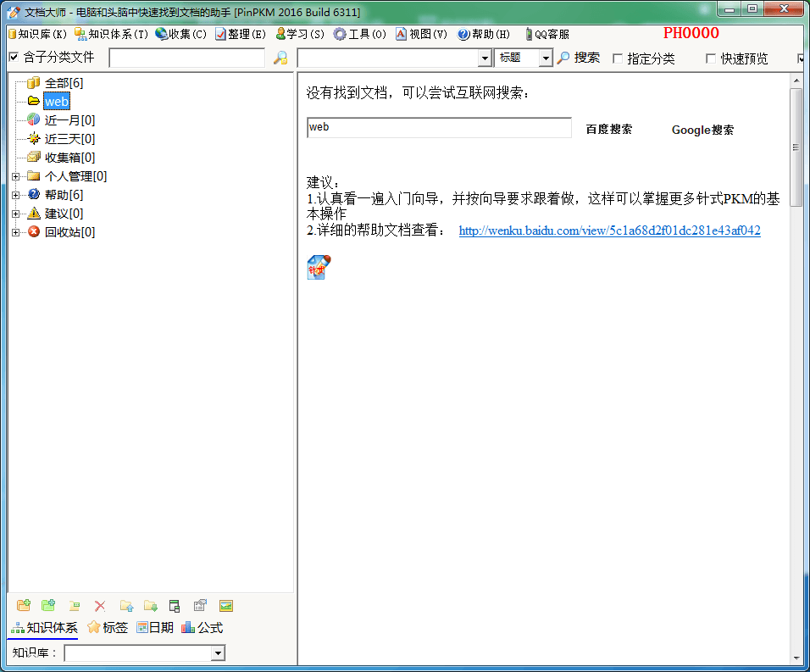
Task: Expand the 帮助[6] tree node
Action: click(14, 194)
